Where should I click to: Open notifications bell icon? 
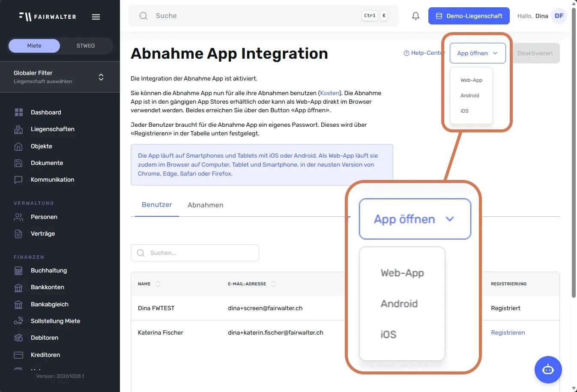[416, 16]
